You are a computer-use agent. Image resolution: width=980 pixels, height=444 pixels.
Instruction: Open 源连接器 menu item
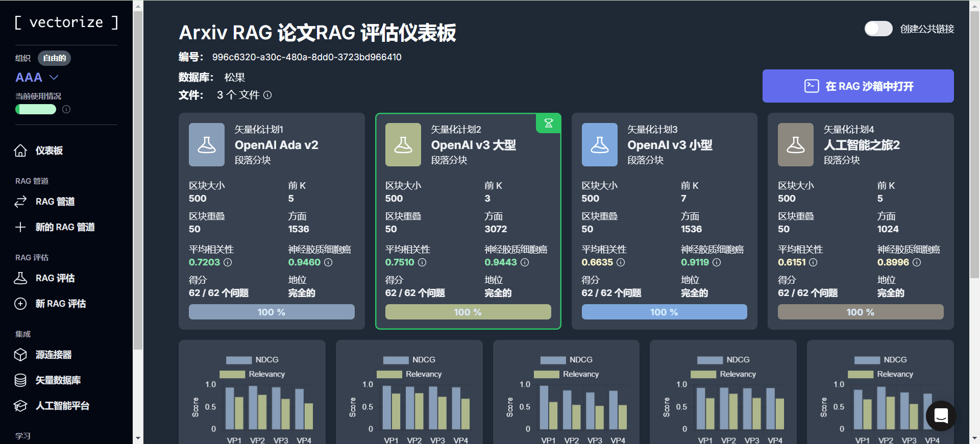54,355
